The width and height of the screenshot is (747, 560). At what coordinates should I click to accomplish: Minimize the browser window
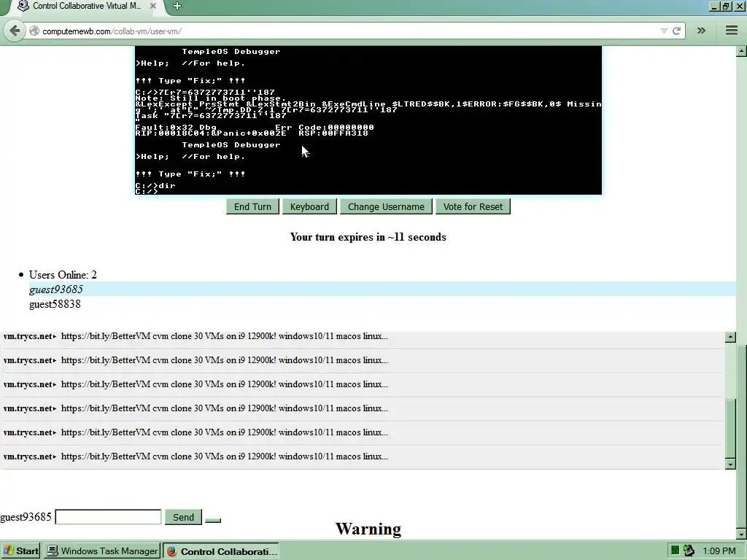[x=713, y=6]
